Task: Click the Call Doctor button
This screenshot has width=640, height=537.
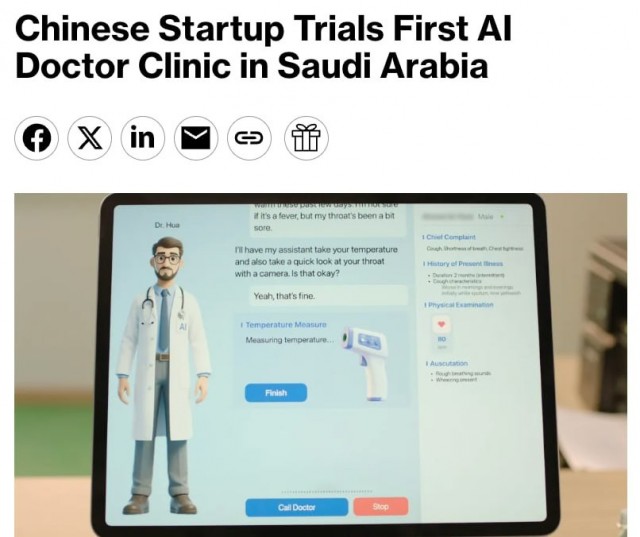Action: click(x=297, y=507)
